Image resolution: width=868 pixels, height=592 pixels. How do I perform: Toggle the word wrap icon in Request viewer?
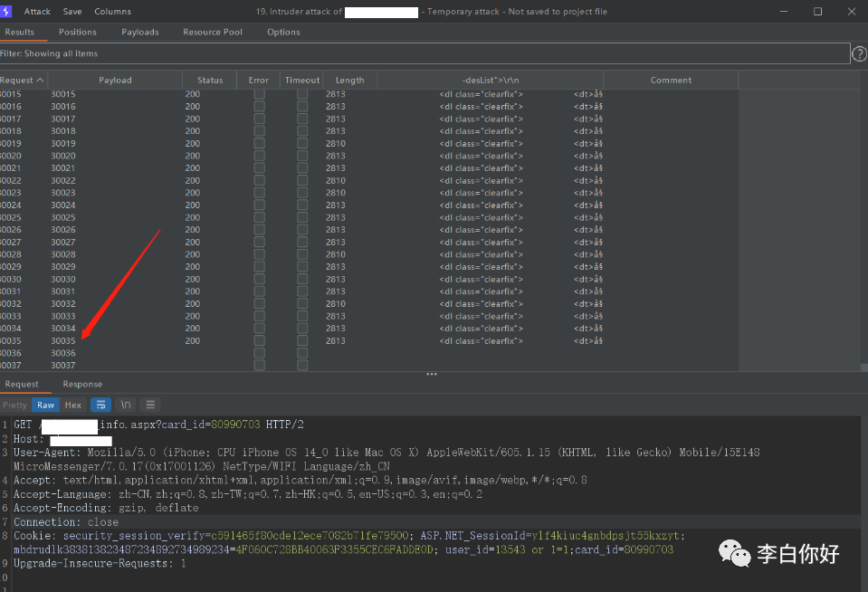pos(100,405)
